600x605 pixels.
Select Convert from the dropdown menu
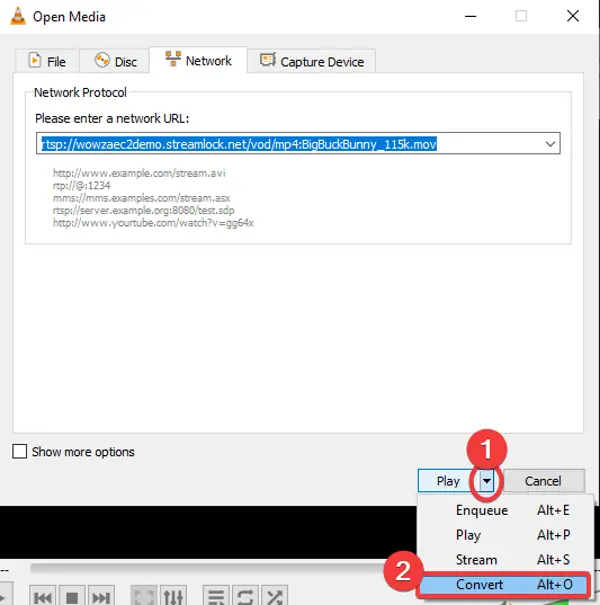coord(503,584)
